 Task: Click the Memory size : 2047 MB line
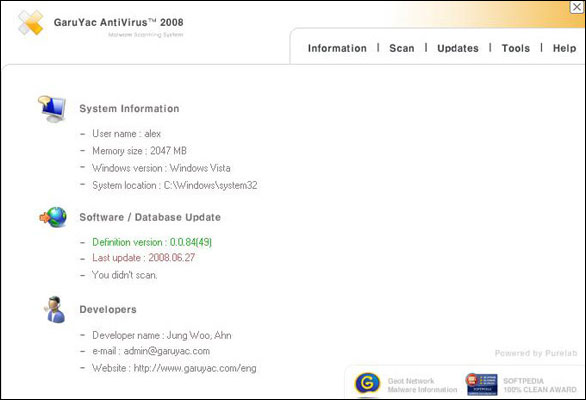click(x=139, y=151)
